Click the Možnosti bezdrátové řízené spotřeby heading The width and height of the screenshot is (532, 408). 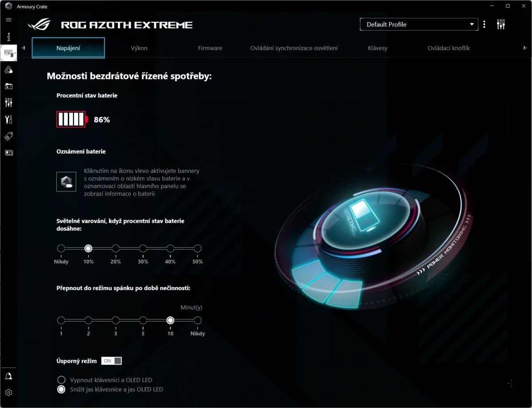129,76
